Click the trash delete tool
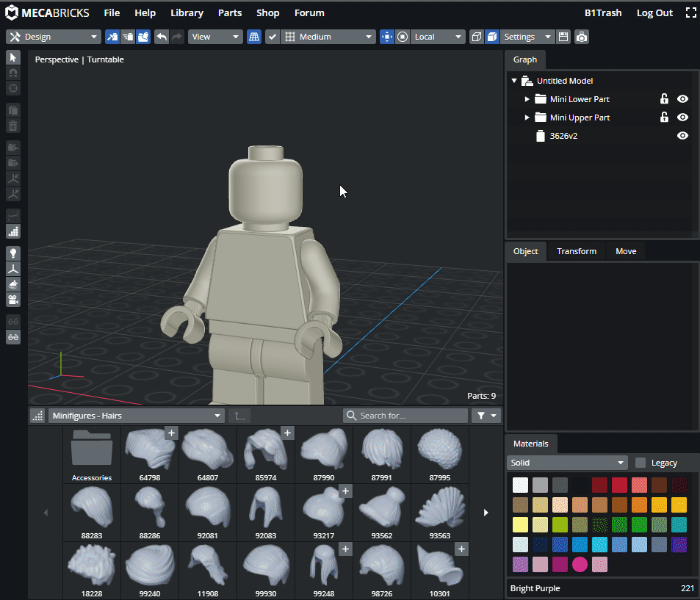Viewport: 700px width, 600px height. click(x=13, y=126)
